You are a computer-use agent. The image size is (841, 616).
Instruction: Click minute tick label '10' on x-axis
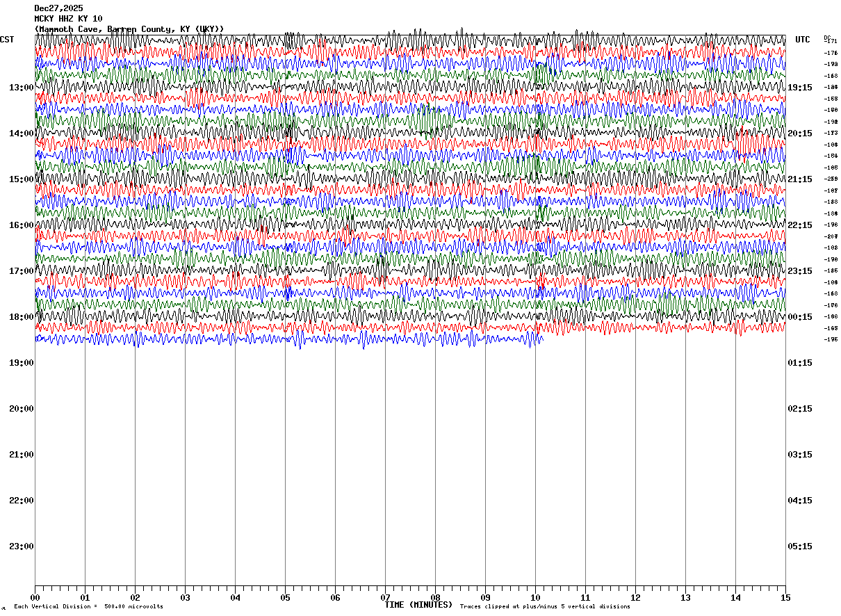(535, 598)
